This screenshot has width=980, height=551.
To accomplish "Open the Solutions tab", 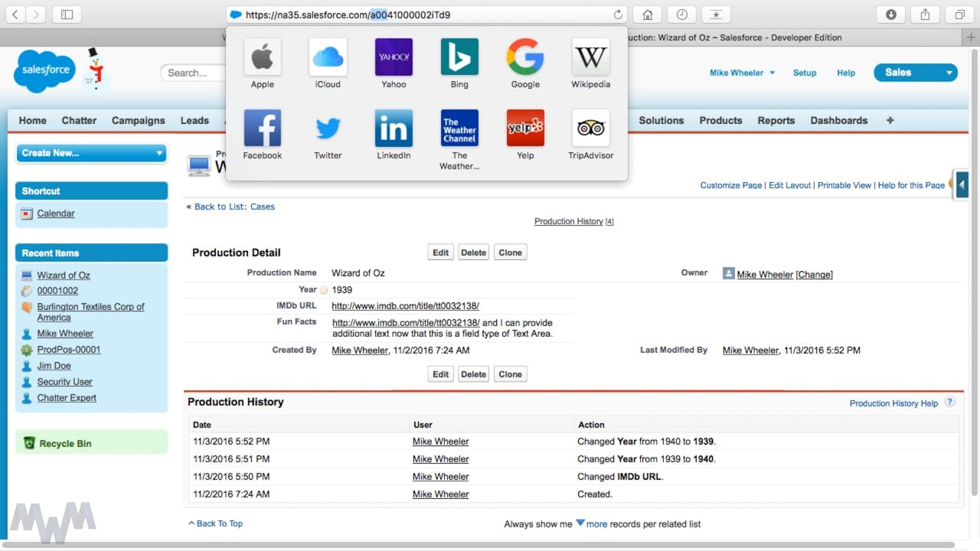I will [x=661, y=120].
